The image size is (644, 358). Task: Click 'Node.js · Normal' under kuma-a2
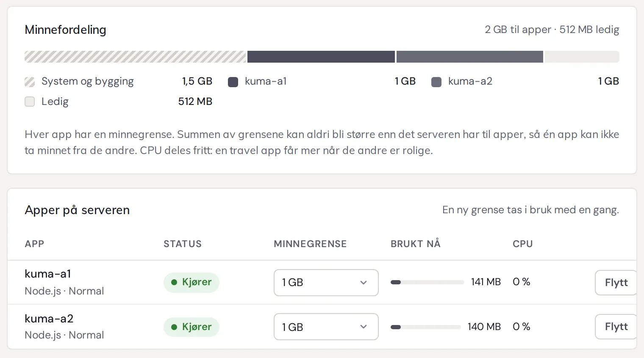(x=64, y=335)
